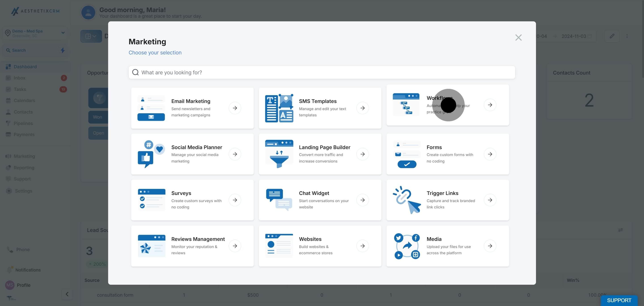Select the Reviews Management title
This screenshot has width=644, height=306.
[198, 239]
